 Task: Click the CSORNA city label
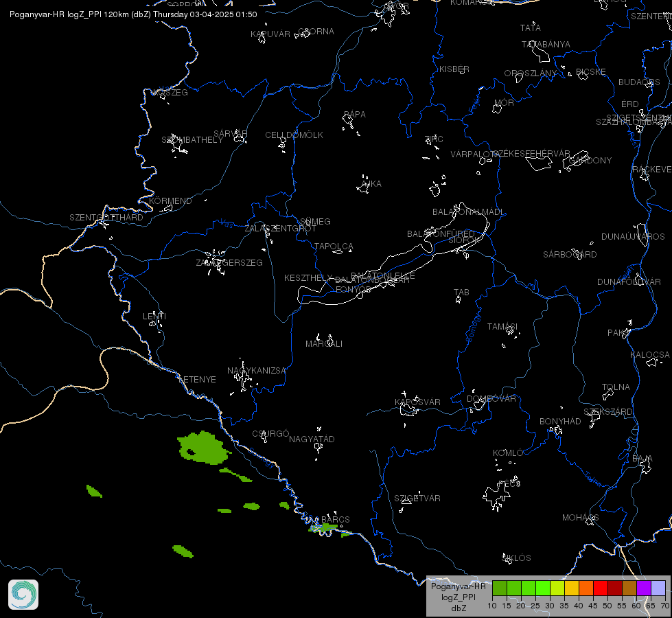(316, 32)
